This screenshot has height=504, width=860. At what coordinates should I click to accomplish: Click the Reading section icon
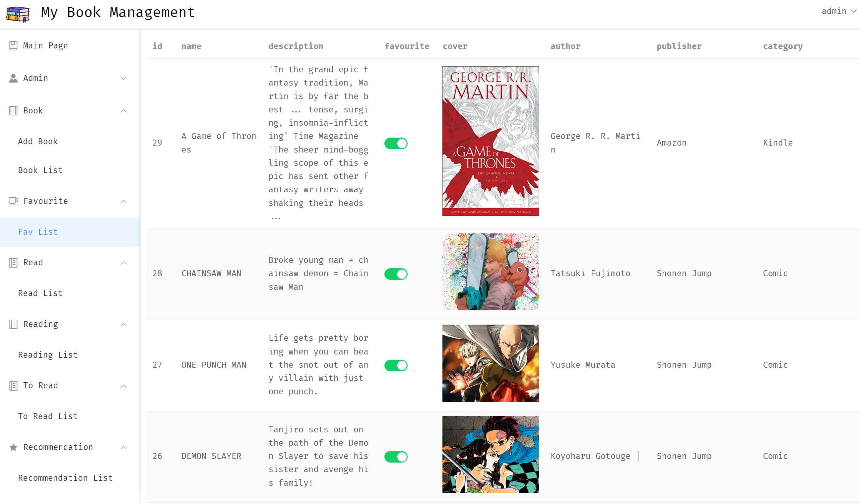(13, 324)
